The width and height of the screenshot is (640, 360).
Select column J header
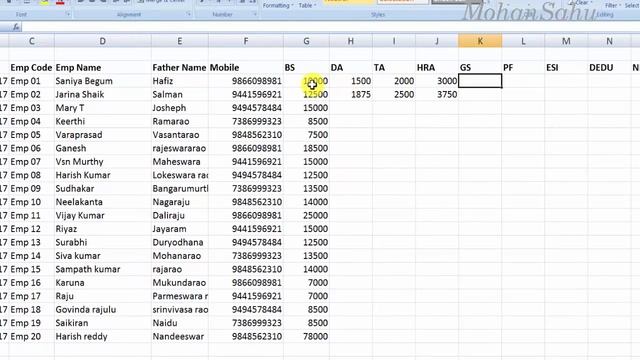(437, 41)
